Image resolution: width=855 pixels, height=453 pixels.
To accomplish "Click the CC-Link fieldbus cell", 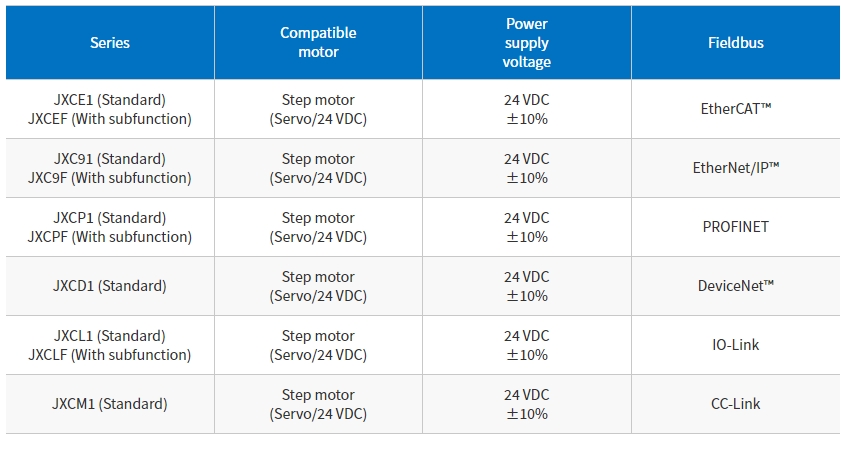I will [736, 404].
